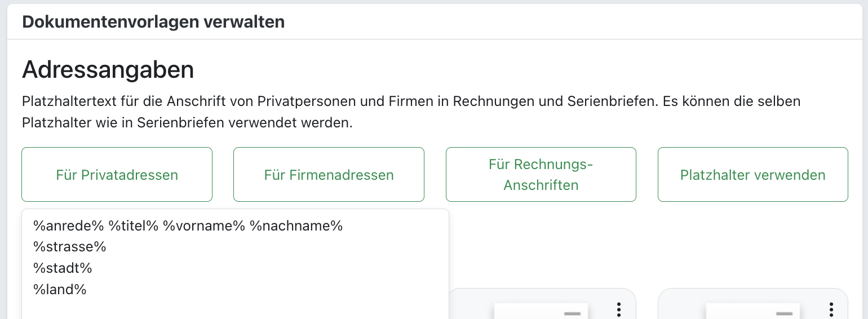Image resolution: width=868 pixels, height=319 pixels.
Task: Open three-dot menu on card beside placeholder popup
Action: (x=619, y=309)
